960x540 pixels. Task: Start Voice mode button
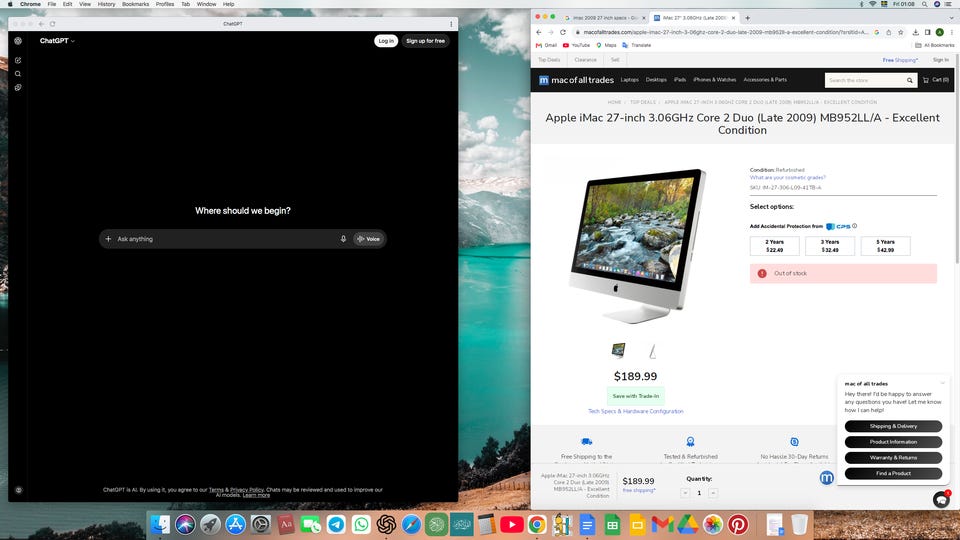point(369,239)
